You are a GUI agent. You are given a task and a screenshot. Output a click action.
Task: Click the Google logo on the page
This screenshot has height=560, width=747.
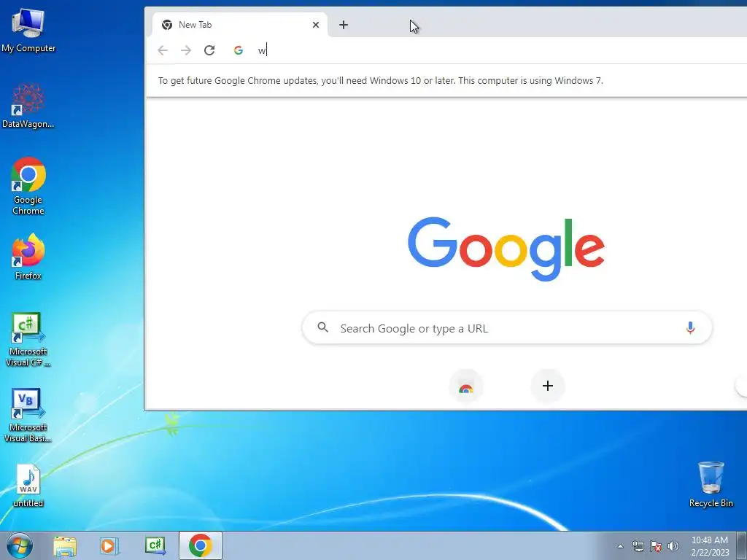click(x=506, y=248)
